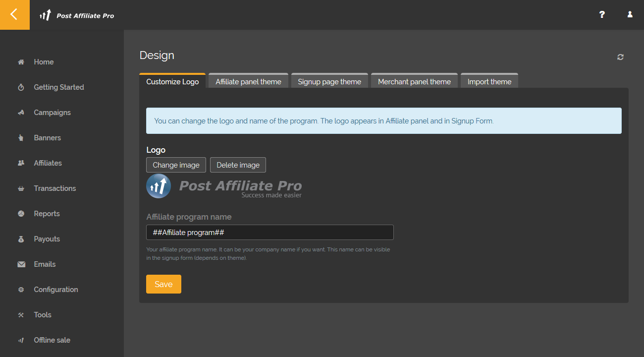Click the Design page heading

tap(157, 56)
